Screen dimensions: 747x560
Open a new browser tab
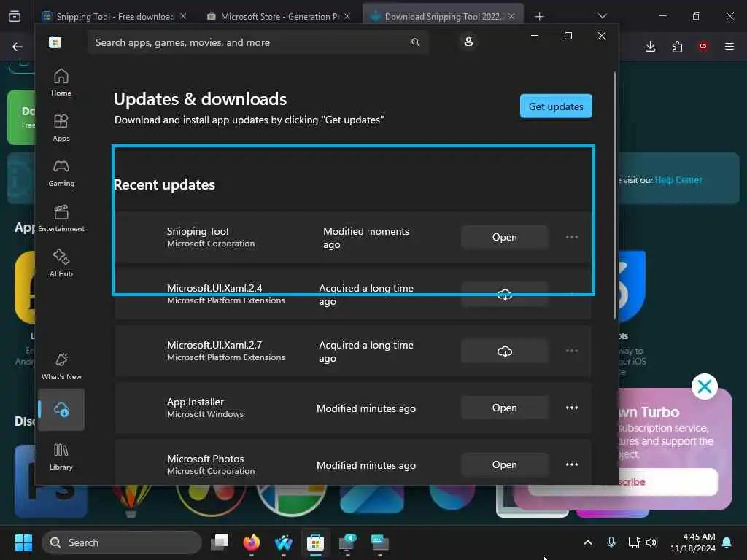(x=539, y=17)
